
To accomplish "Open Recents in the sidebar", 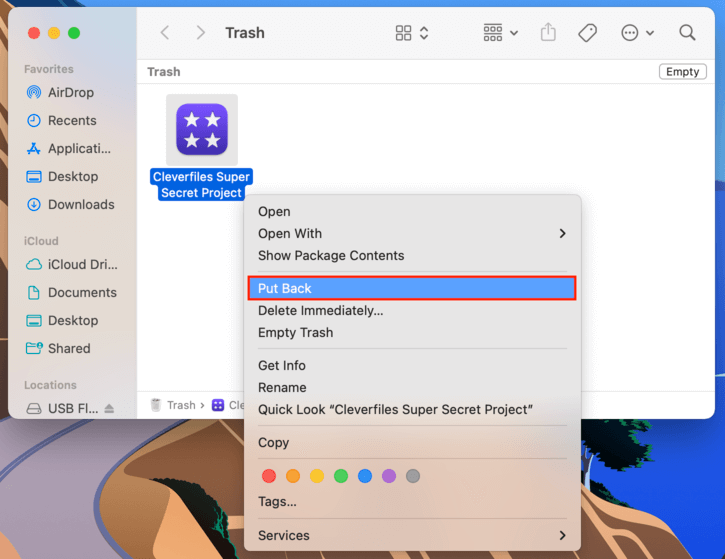I will click(72, 121).
